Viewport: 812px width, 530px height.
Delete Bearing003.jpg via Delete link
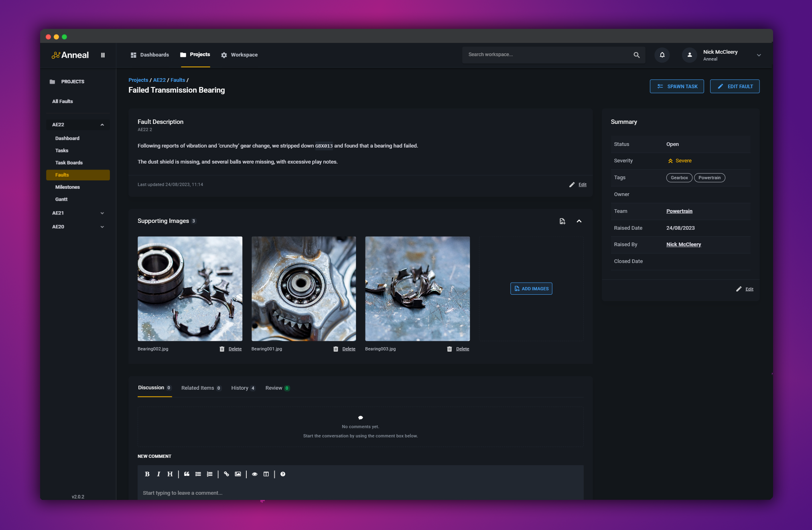pos(463,349)
